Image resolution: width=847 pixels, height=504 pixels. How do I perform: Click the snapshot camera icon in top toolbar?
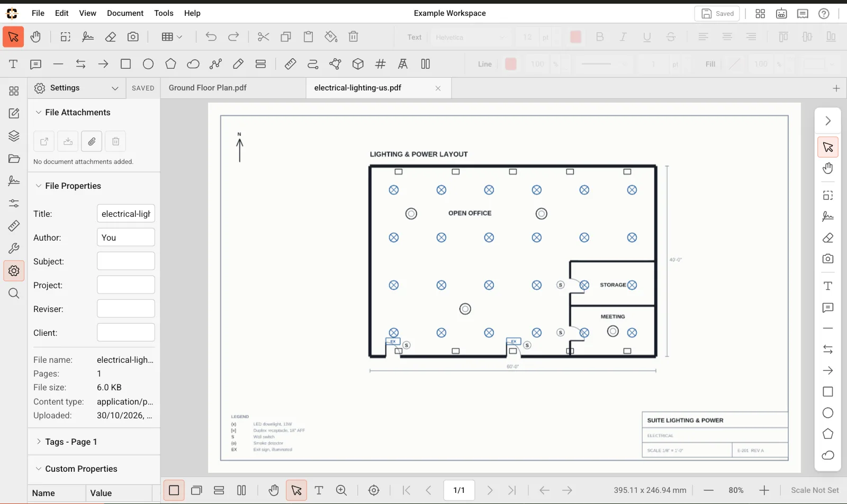133,37
